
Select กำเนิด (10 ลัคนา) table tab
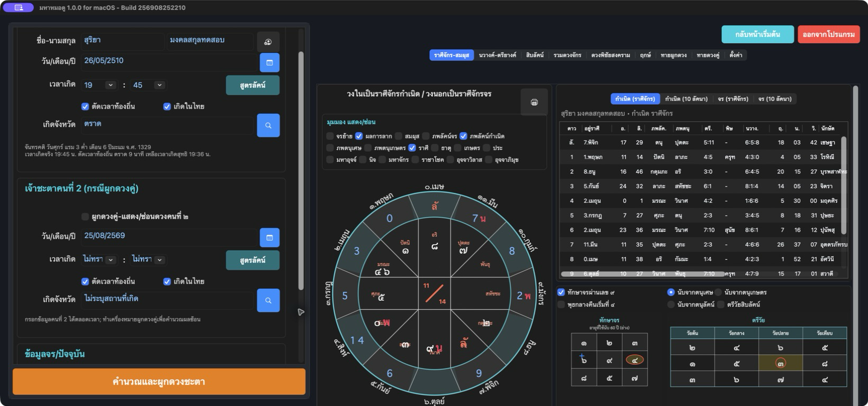[x=686, y=99]
